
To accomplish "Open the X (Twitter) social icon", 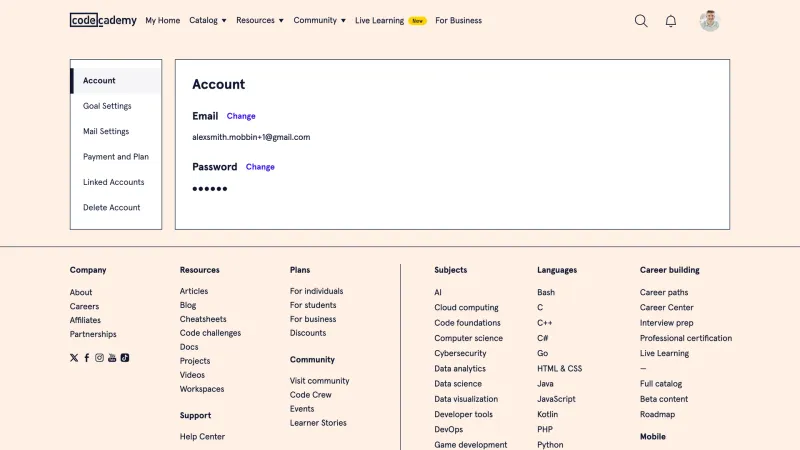I will point(74,358).
